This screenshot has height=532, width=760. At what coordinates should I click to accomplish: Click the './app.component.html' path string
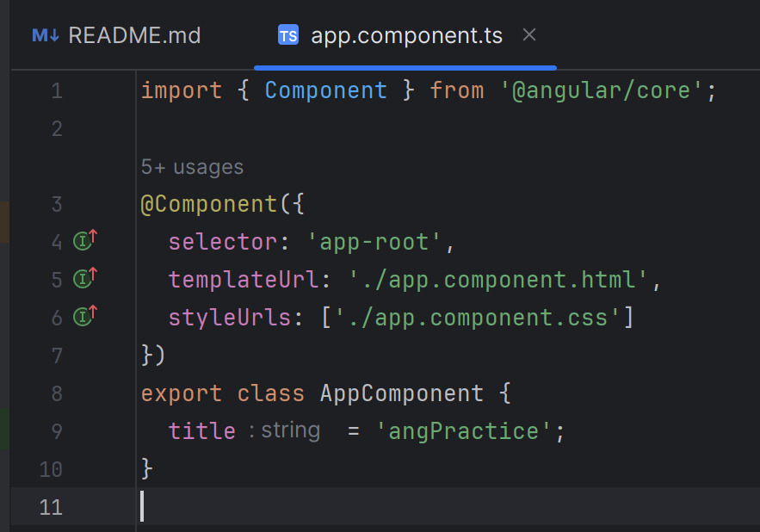[x=498, y=280]
